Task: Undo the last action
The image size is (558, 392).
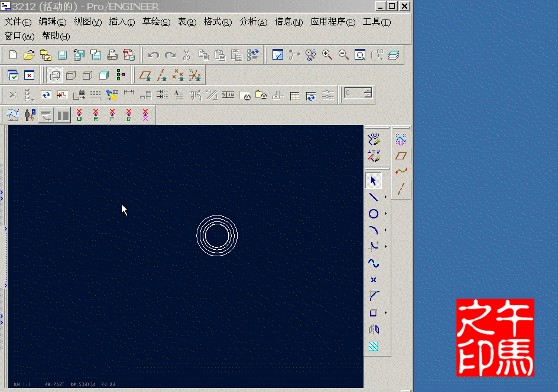Action: [153, 55]
